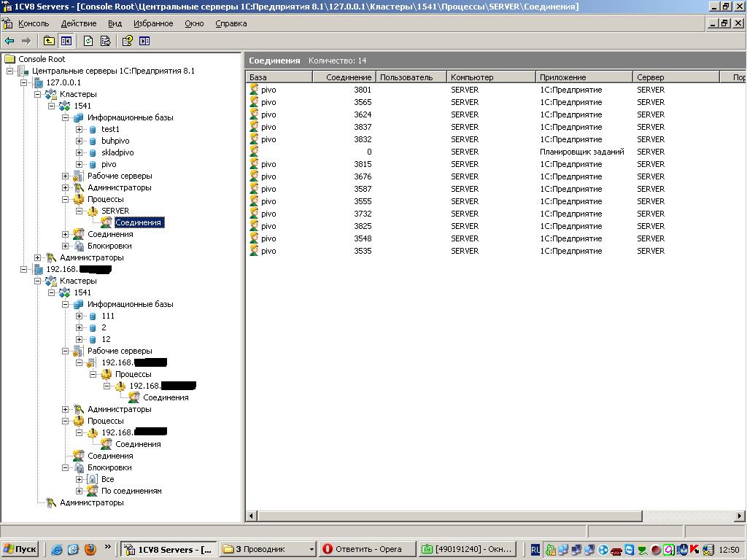The height and width of the screenshot is (560, 747).
Task: Open the Избранное menu
Action: point(153,23)
